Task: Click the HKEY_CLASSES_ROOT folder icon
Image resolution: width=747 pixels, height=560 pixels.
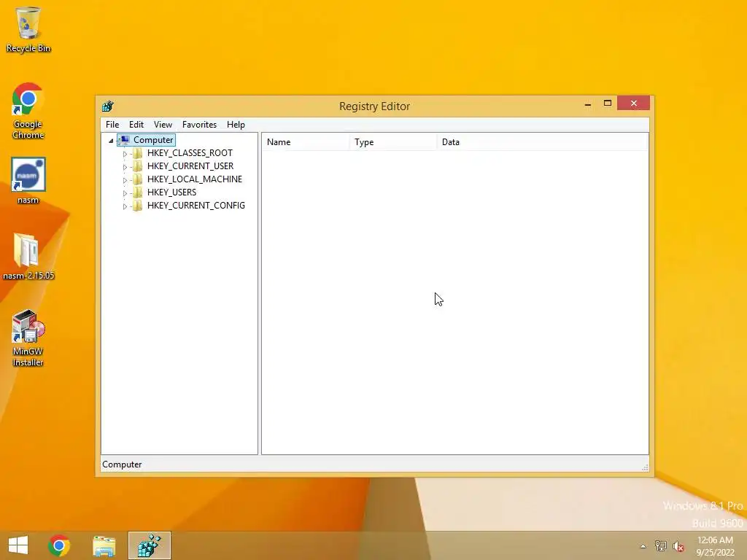Action: pyautogui.click(x=137, y=153)
